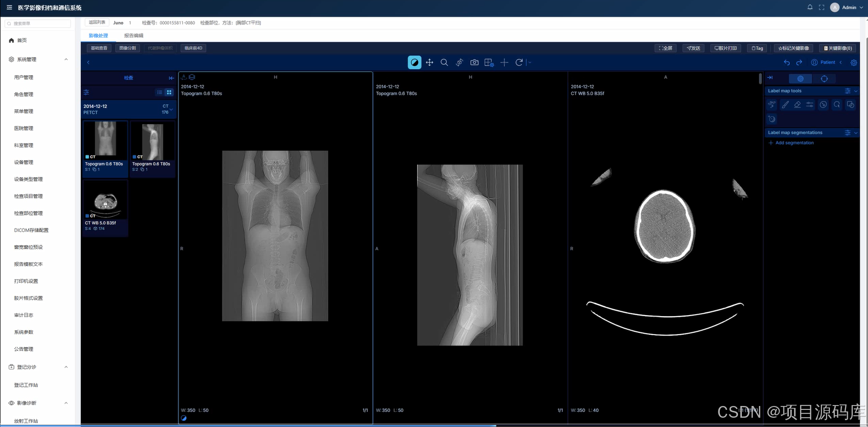Undo last action with left curved arrow
This screenshot has height=427, width=868.
(786, 63)
